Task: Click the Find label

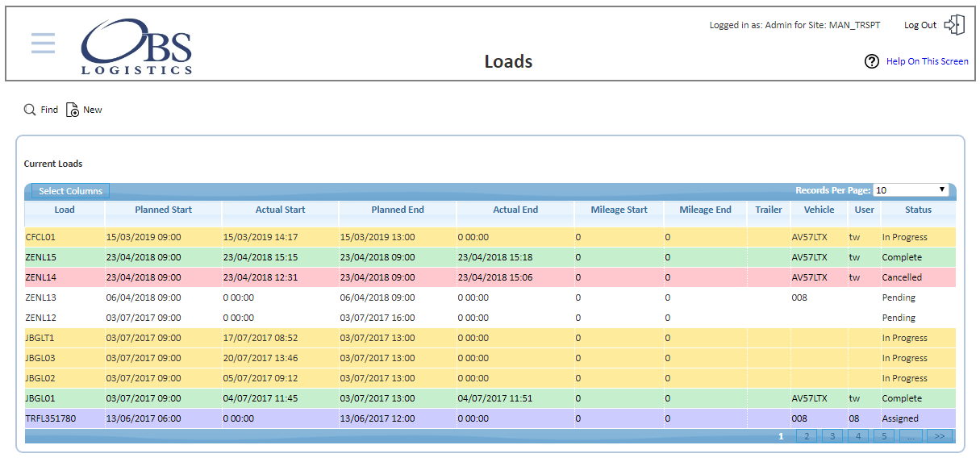Action: click(x=49, y=110)
